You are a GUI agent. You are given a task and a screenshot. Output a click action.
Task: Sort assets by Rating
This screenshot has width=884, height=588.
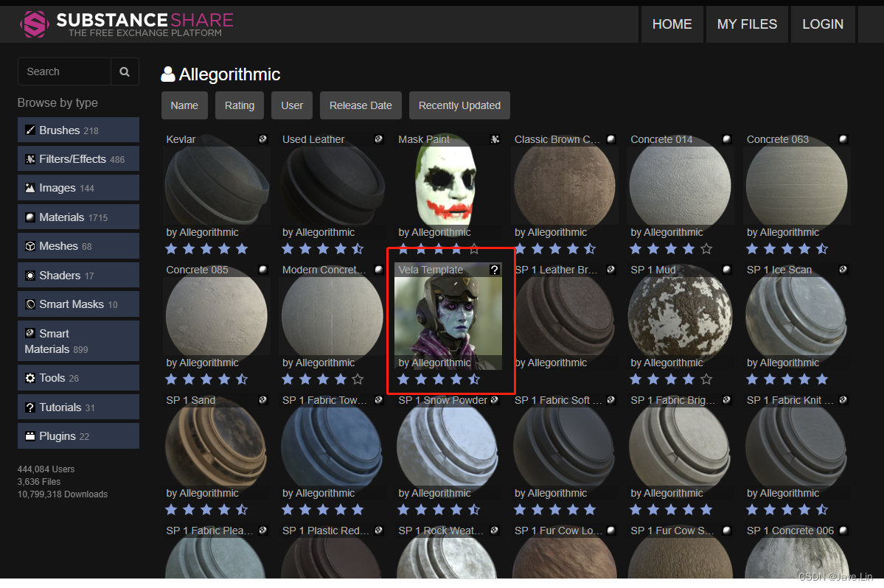(x=240, y=105)
